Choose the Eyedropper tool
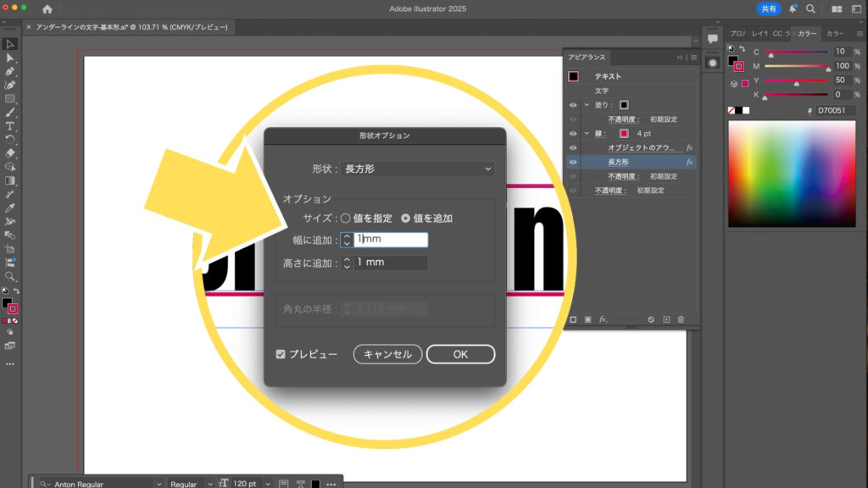Screen dimensions: 868x488 [10, 208]
